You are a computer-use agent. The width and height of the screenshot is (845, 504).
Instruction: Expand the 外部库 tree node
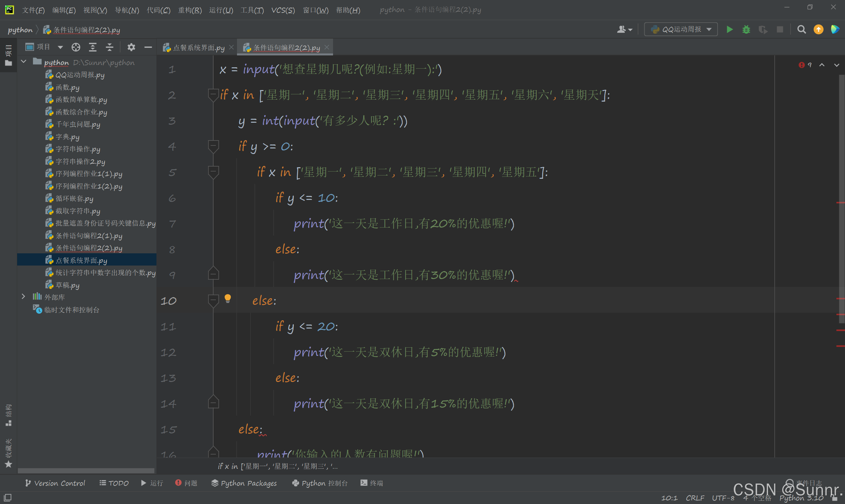tap(23, 297)
